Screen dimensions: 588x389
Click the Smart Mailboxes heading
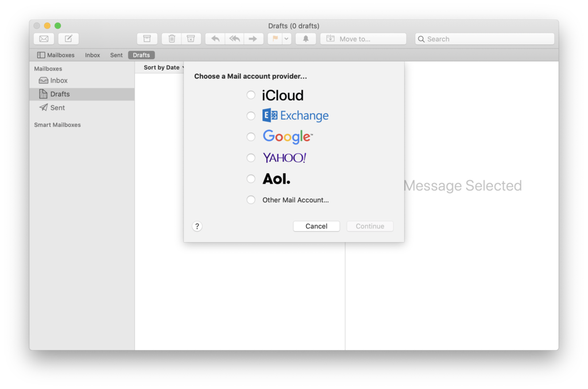tap(57, 125)
